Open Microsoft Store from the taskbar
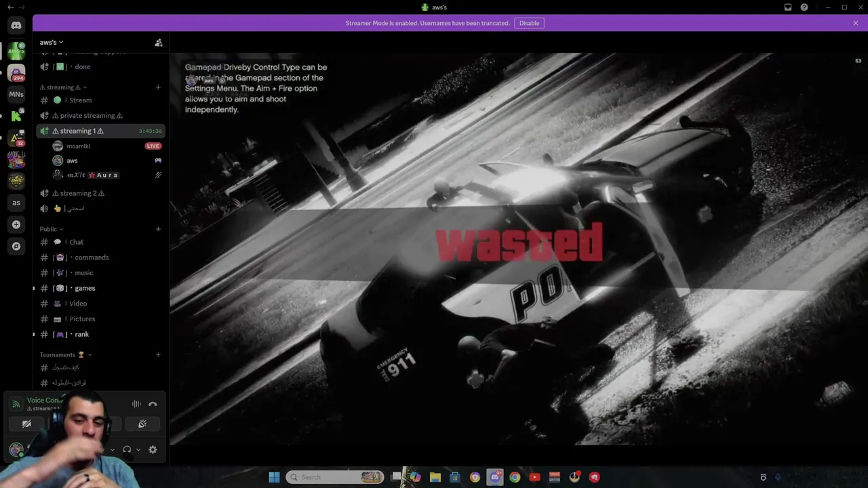868x488 pixels. pyautogui.click(x=455, y=477)
